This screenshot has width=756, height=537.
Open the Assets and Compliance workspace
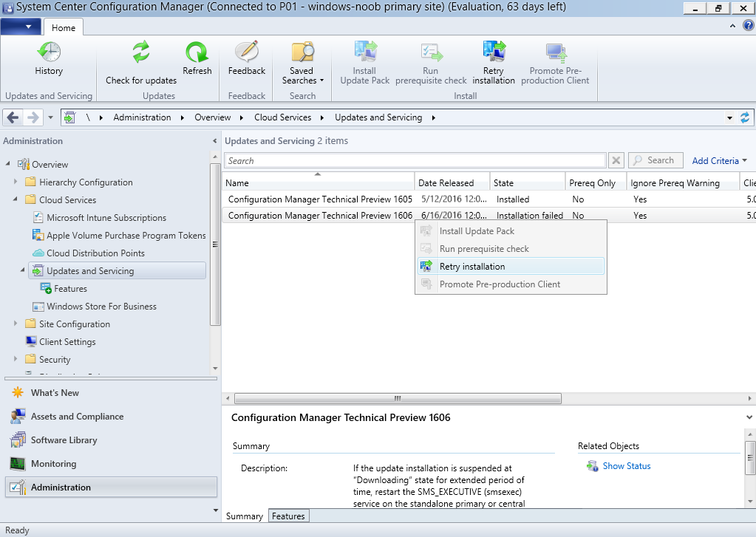pos(111,417)
